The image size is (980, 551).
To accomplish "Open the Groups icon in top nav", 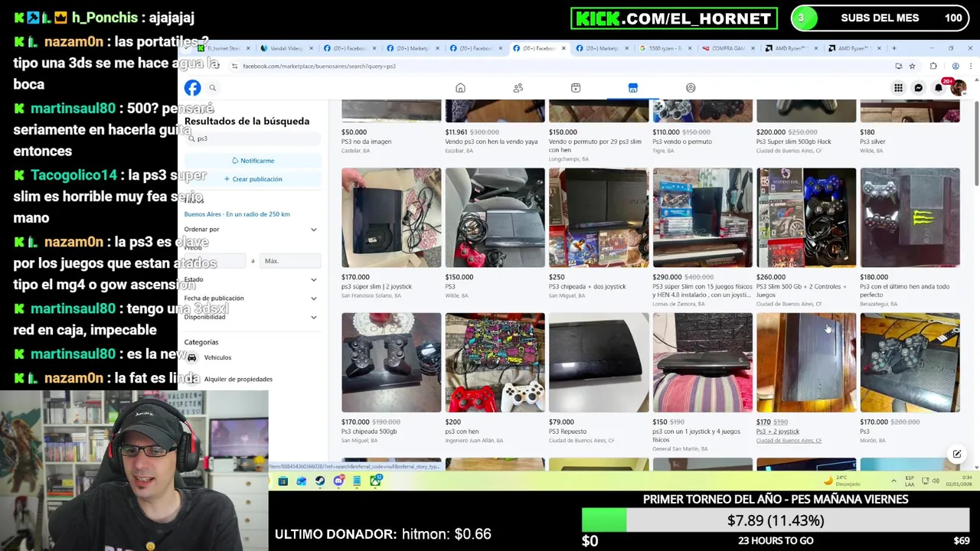I will pyautogui.click(x=691, y=88).
